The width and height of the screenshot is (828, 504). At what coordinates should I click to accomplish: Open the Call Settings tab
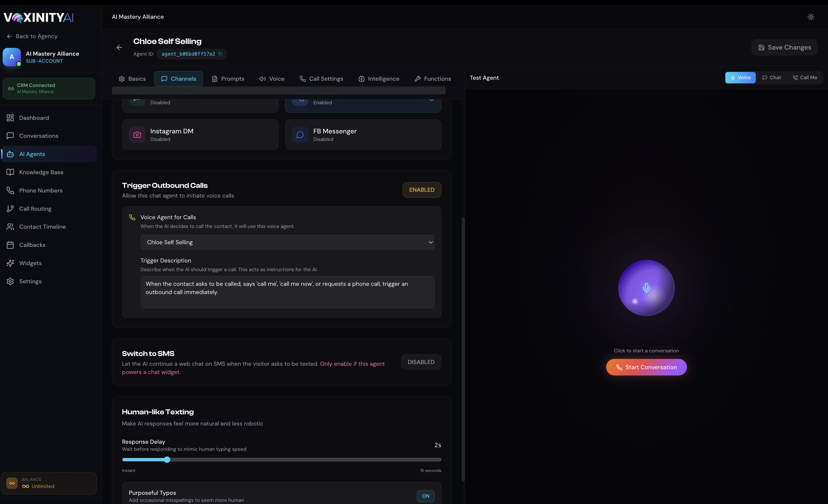[x=321, y=78]
